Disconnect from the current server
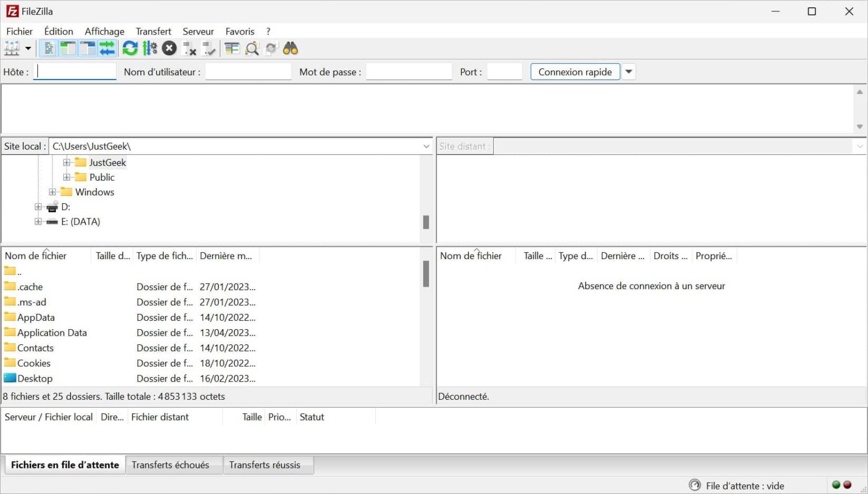Viewport: 868px width, 494px height. pyautogui.click(x=189, y=49)
